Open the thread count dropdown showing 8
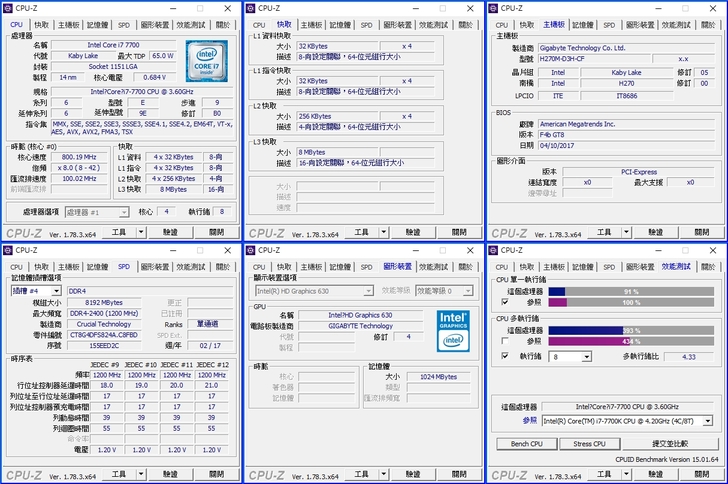 pos(587,357)
